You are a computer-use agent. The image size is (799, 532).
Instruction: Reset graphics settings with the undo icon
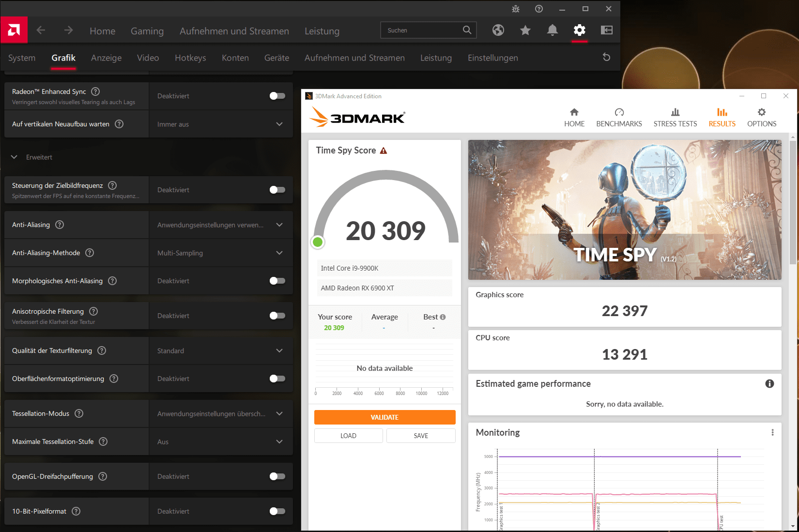(x=606, y=57)
